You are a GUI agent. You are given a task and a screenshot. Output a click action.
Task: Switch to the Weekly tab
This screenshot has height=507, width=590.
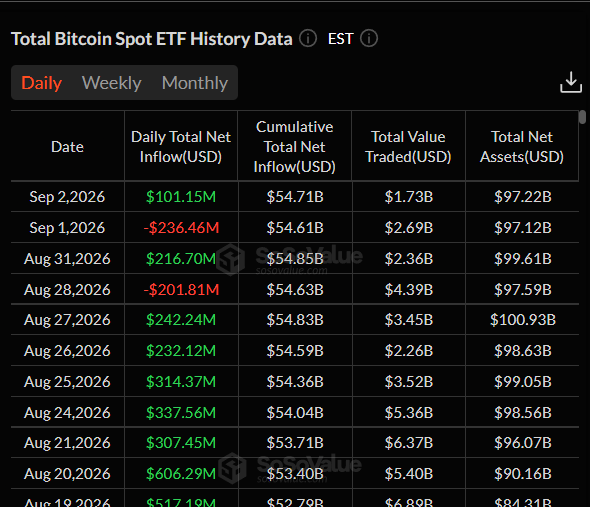(x=111, y=83)
